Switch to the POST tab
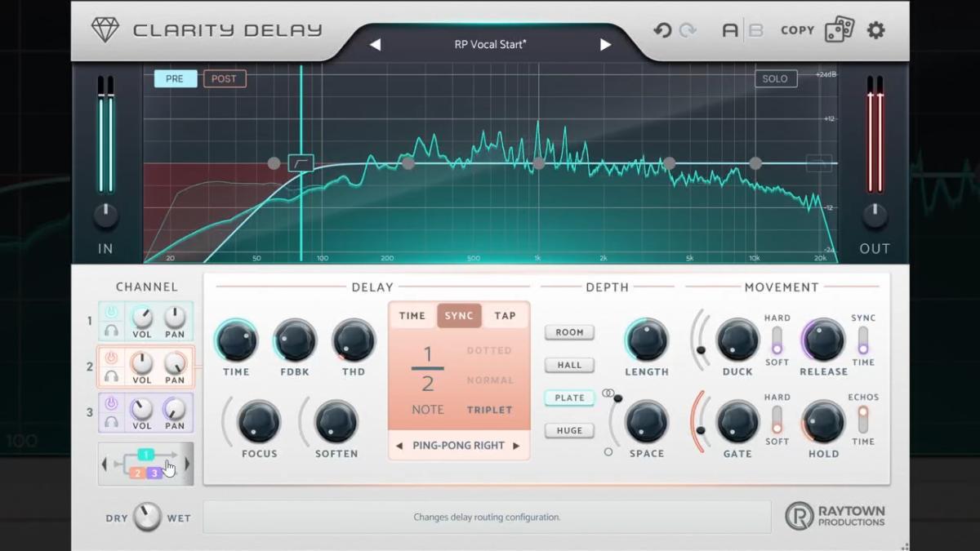 coord(224,78)
